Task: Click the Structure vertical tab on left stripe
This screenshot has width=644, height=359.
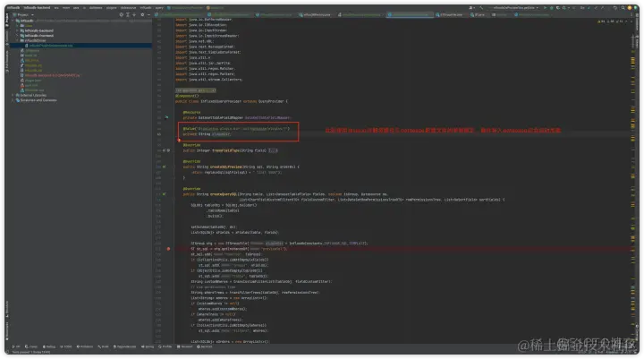Action: [x=7, y=308]
